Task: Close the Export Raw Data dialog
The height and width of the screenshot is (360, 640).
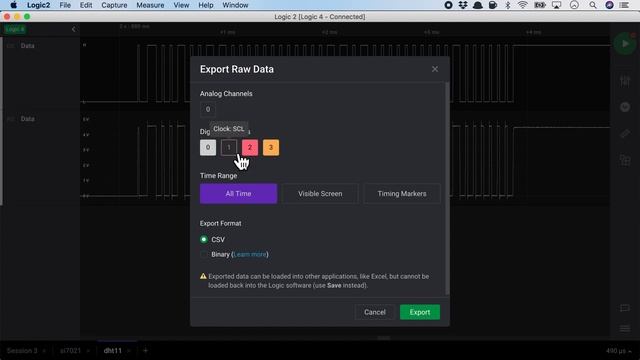Action: (435, 69)
